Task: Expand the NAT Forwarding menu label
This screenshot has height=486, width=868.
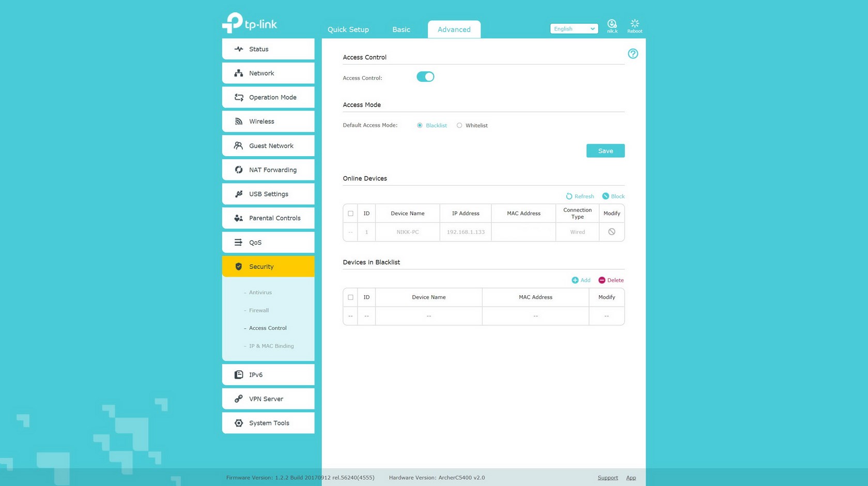Action: (x=273, y=170)
